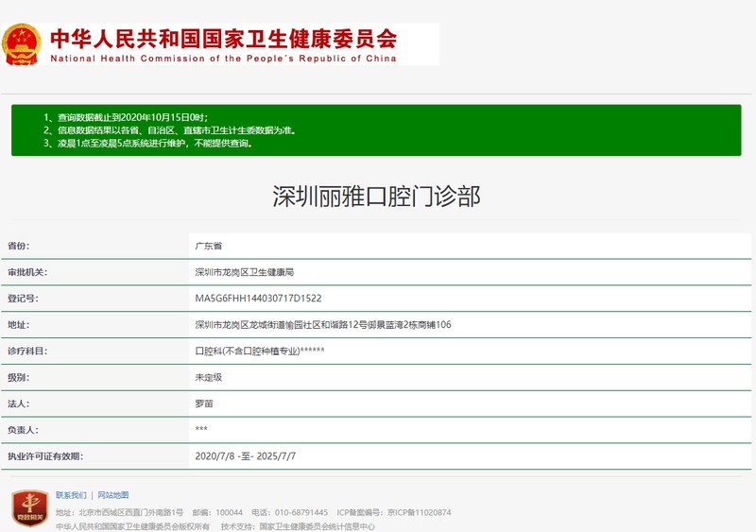Click the value 深圳市龙岗区卫生健康局

coord(245,272)
